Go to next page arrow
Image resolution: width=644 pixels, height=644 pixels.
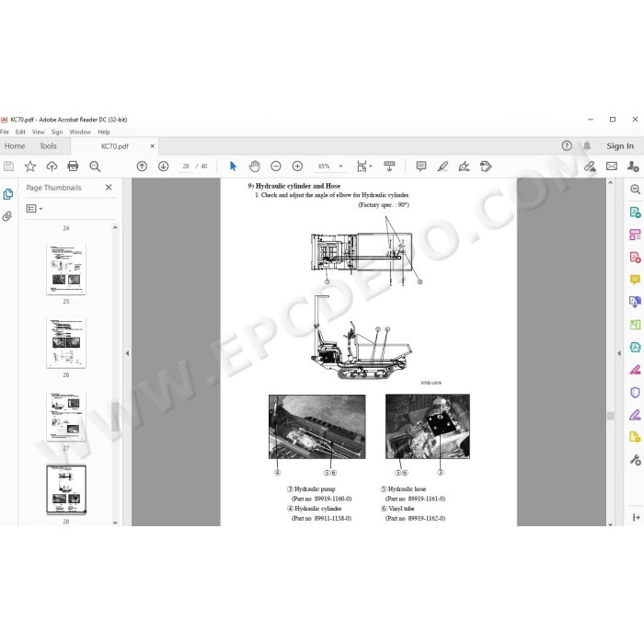164,167
